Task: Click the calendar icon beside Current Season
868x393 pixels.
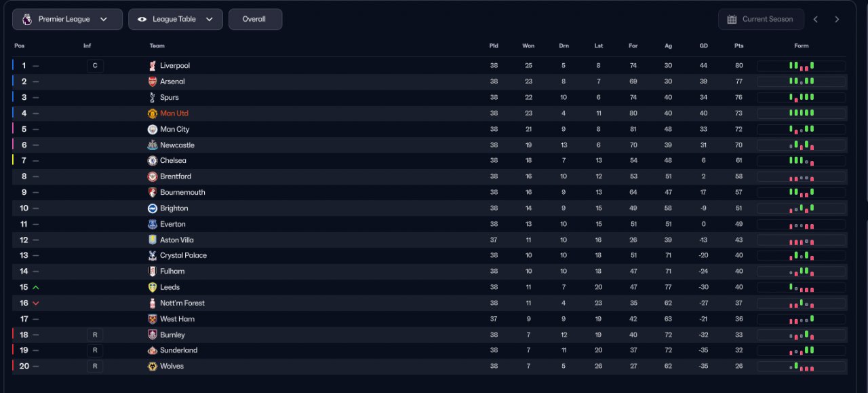Action: pos(732,19)
